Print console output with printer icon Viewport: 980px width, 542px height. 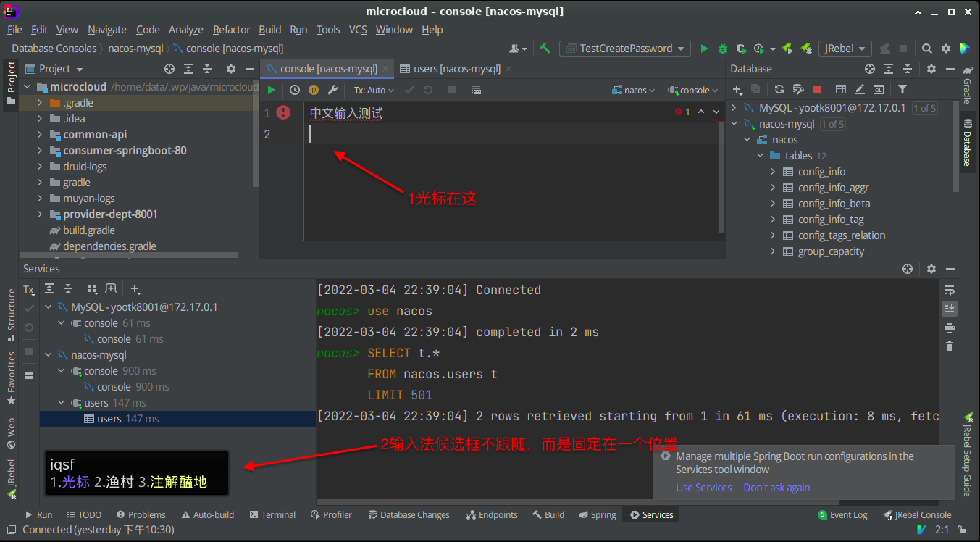tap(950, 328)
